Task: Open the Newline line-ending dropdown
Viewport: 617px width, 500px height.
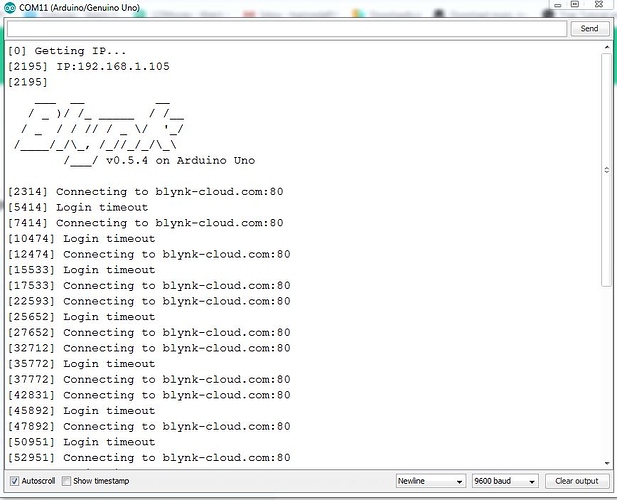Action: coord(430,481)
